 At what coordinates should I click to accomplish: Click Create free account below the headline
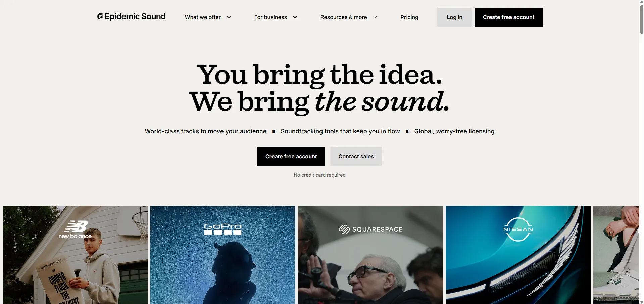291,156
